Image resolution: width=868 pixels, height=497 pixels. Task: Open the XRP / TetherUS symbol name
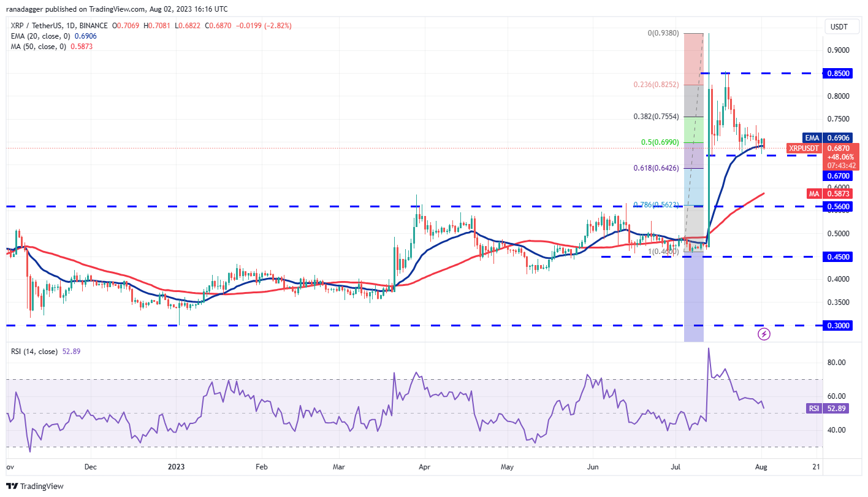pyautogui.click(x=34, y=25)
